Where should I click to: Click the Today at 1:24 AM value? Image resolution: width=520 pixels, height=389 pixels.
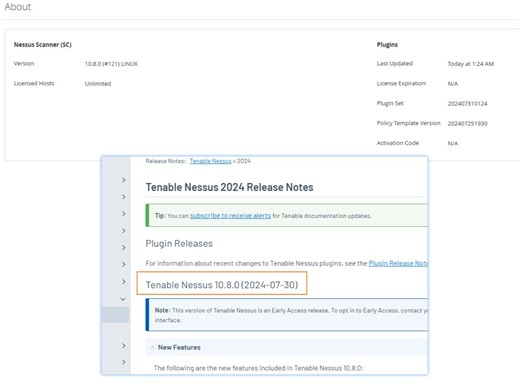pos(471,64)
